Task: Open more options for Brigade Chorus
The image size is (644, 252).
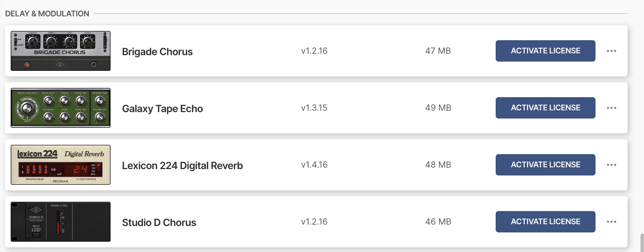Action: 611,51
